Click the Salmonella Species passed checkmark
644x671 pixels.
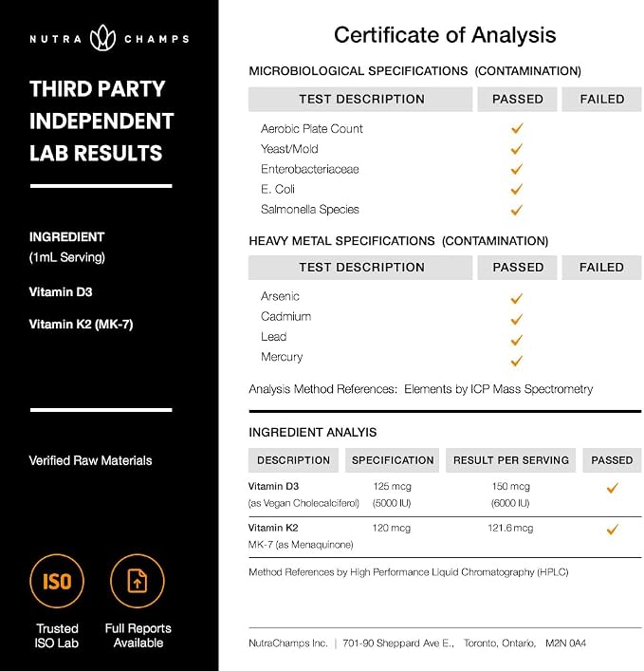point(517,210)
